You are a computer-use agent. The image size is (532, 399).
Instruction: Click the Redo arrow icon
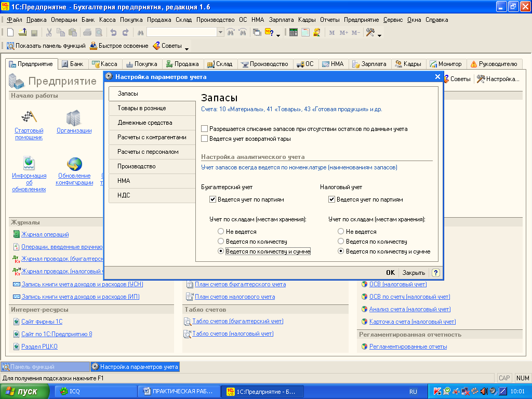pos(125,33)
